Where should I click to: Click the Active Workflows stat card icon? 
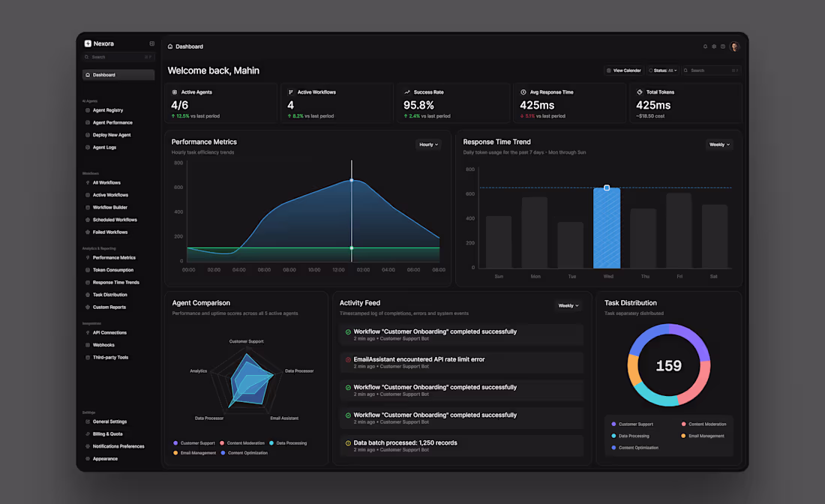coord(291,92)
